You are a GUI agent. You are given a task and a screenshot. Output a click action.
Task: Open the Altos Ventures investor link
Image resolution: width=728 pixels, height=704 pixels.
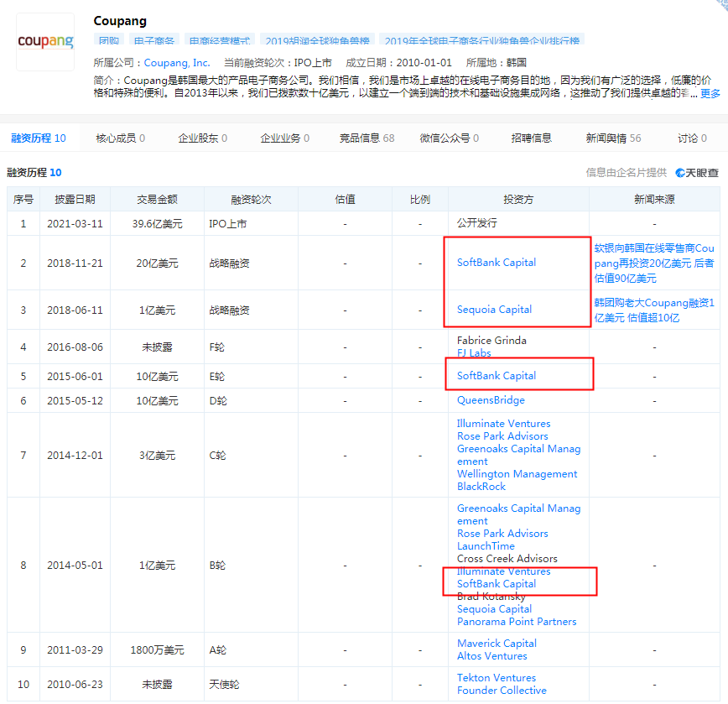(491, 655)
